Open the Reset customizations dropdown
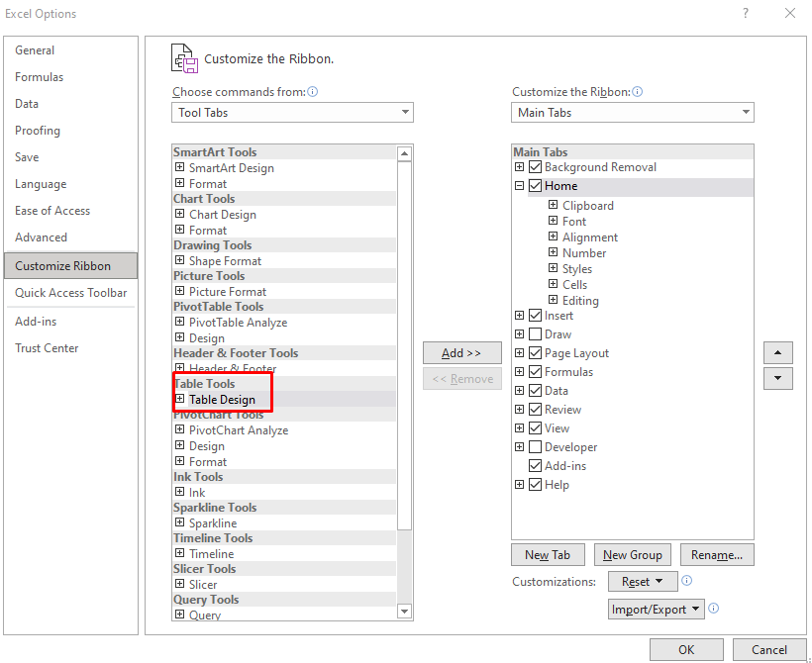 pos(643,581)
